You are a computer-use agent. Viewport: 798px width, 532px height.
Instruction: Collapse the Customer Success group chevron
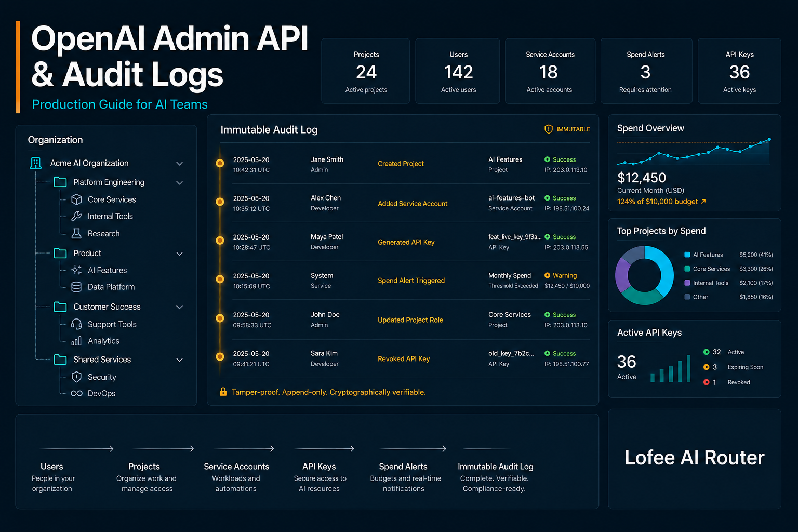click(180, 308)
